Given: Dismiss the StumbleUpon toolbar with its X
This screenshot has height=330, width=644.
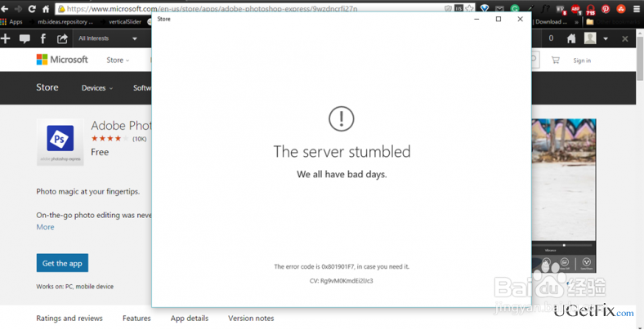Looking at the screenshot, I should click(x=624, y=39).
